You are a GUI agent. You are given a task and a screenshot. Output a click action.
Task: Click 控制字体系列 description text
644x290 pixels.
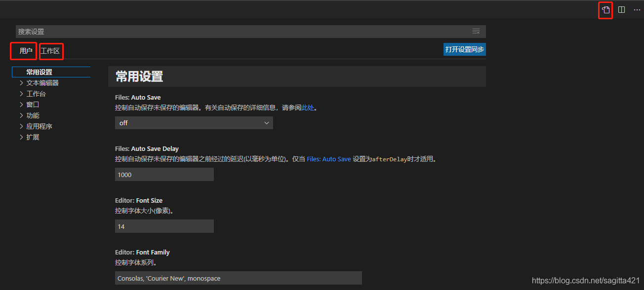coord(136,262)
